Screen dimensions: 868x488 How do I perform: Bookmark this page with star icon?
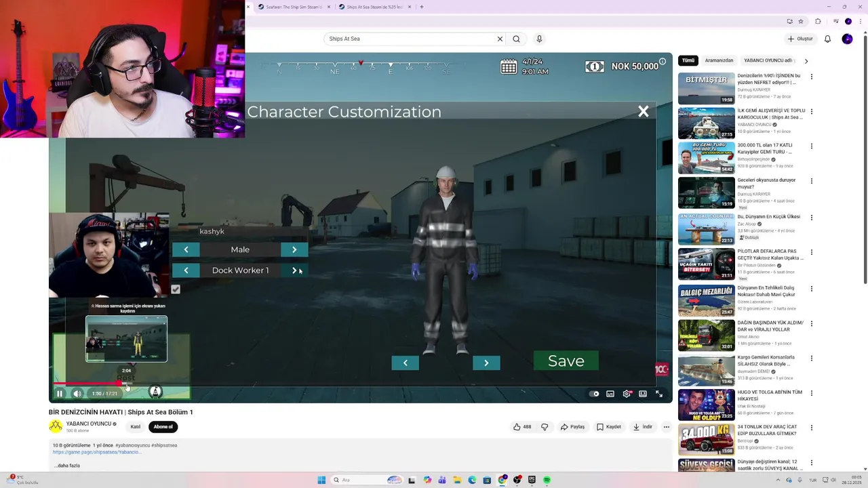coord(801,21)
